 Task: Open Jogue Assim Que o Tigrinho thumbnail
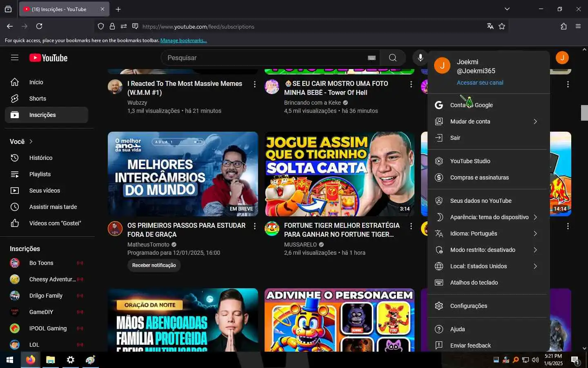[x=339, y=174]
